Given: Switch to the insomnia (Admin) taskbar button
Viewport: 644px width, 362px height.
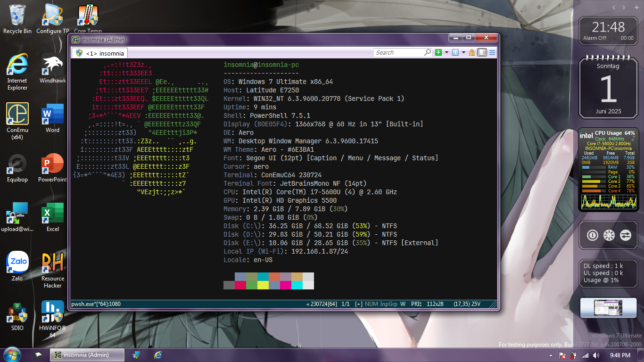Looking at the screenshot, I should tap(88, 355).
